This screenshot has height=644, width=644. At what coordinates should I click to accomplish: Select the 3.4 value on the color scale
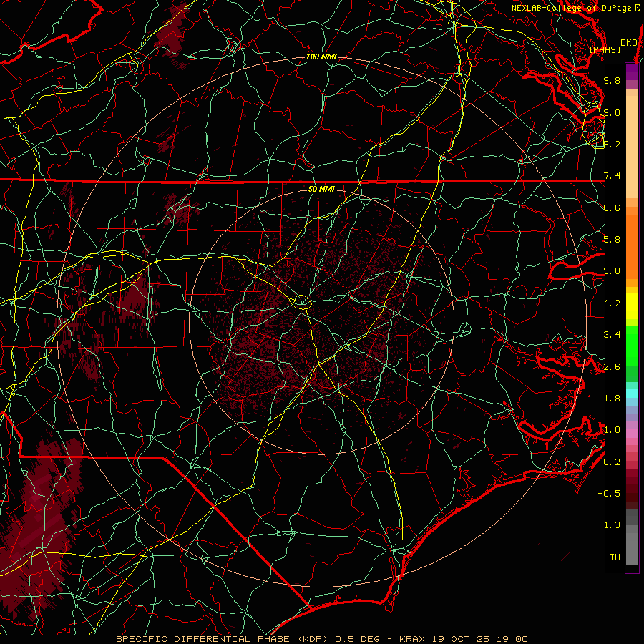point(612,335)
